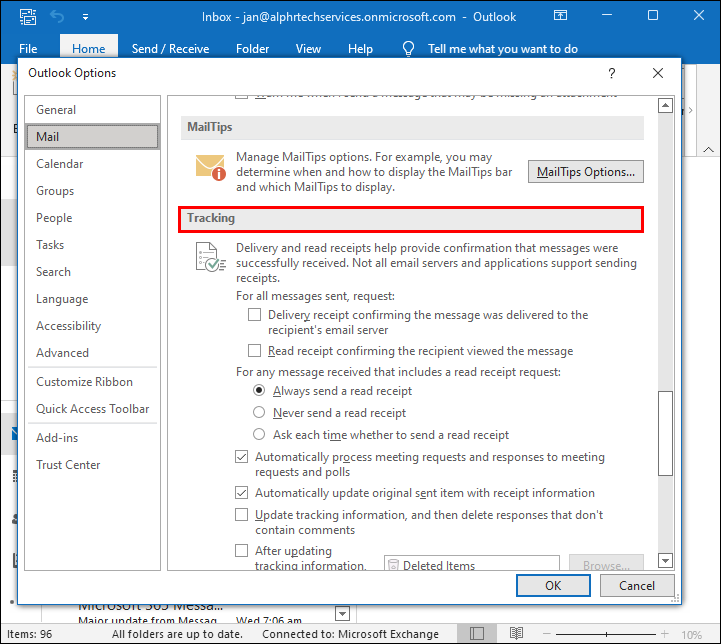
Task: Select Never send a read receipt
Action: (x=259, y=412)
